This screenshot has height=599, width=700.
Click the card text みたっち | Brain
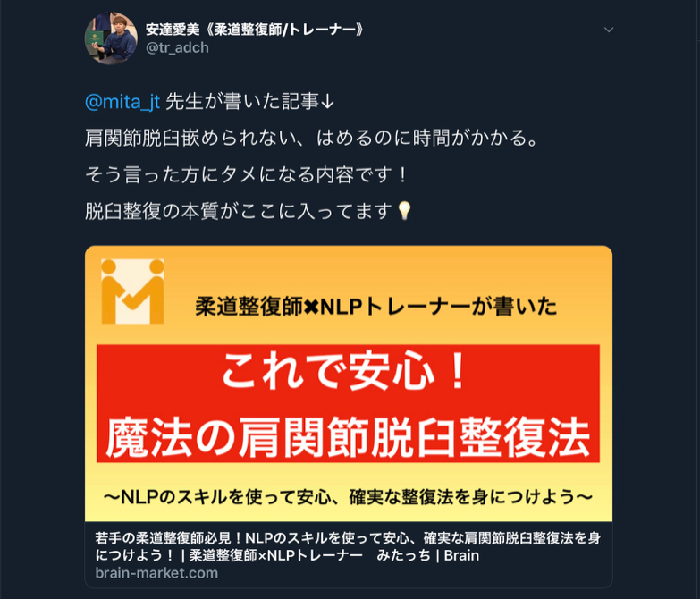coord(427,556)
